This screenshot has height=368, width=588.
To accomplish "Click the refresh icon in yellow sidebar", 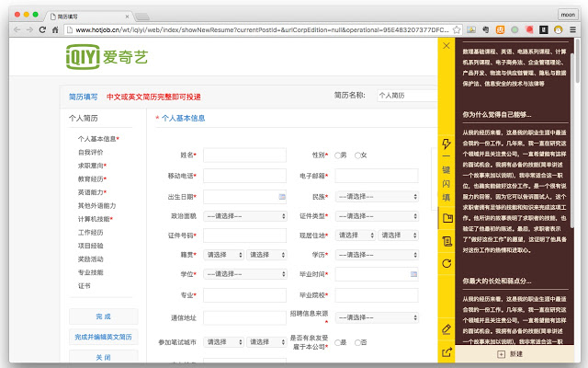I will (x=447, y=264).
